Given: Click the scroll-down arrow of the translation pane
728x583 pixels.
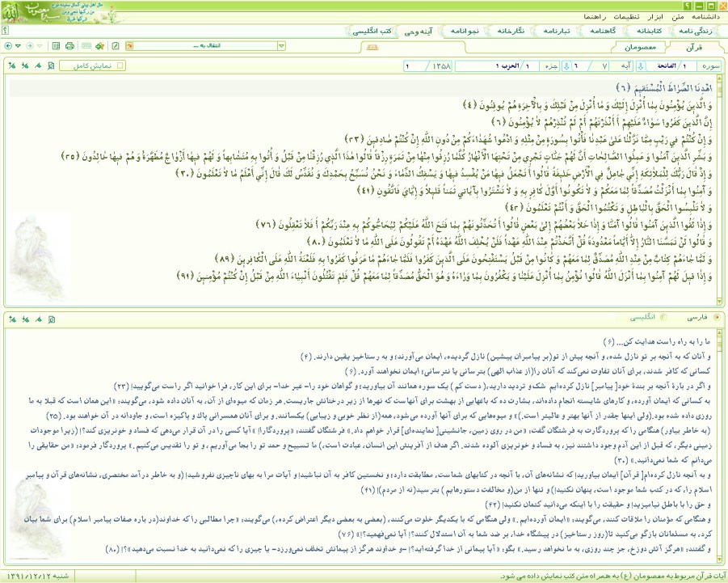Looking at the screenshot, I should coord(720,559).
